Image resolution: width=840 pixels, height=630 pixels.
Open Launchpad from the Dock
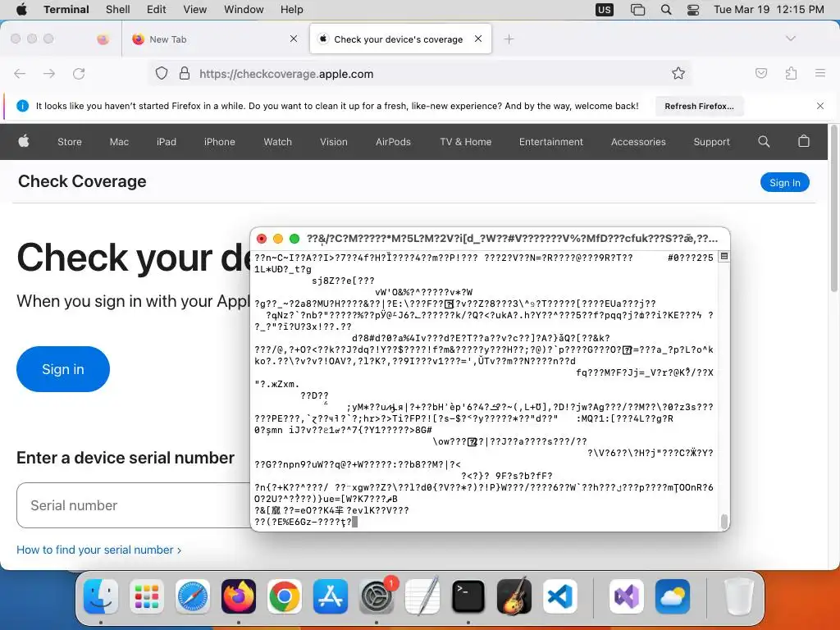pos(147,596)
